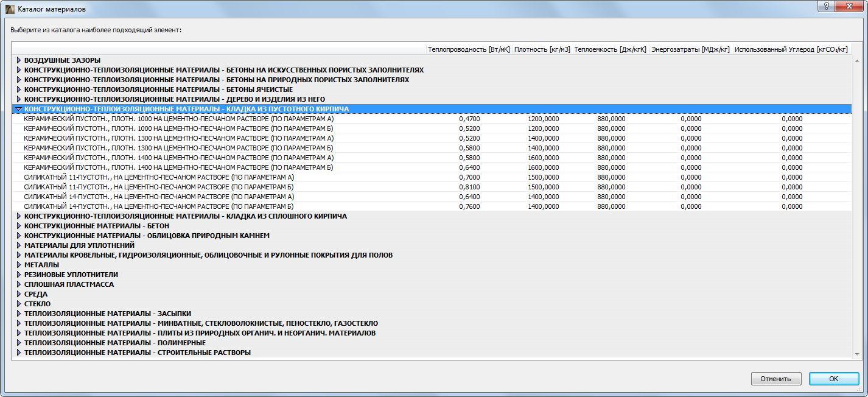Screen dimensions: 868x397
Task: Click thermal conductivity value 0,4700
Action: [469, 119]
